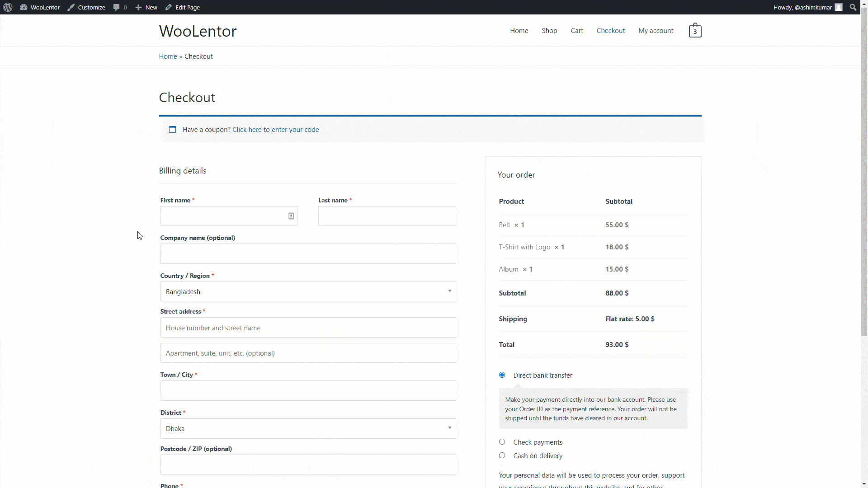Focus the Town / City input field
Viewport: 868px width, 488px height.
coord(308,390)
